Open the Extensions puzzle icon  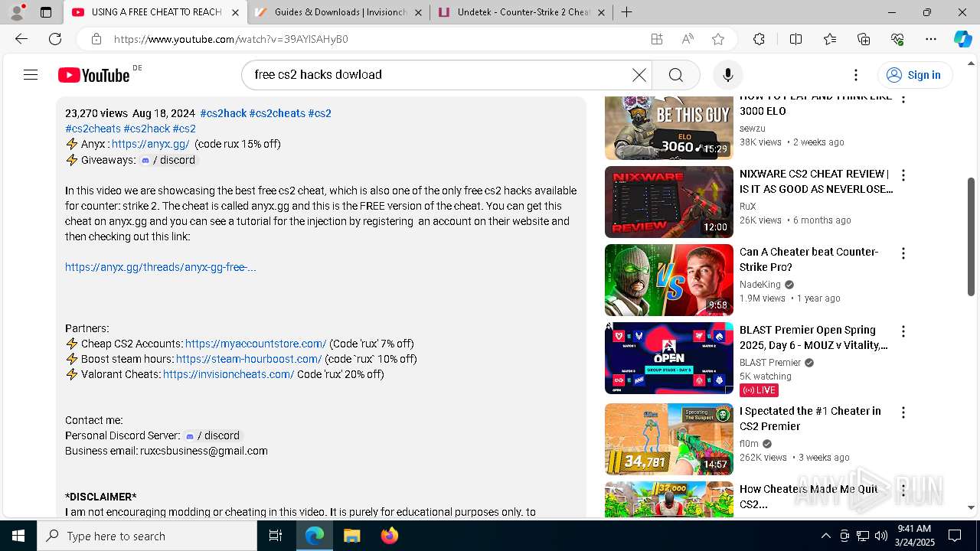[759, 39]
